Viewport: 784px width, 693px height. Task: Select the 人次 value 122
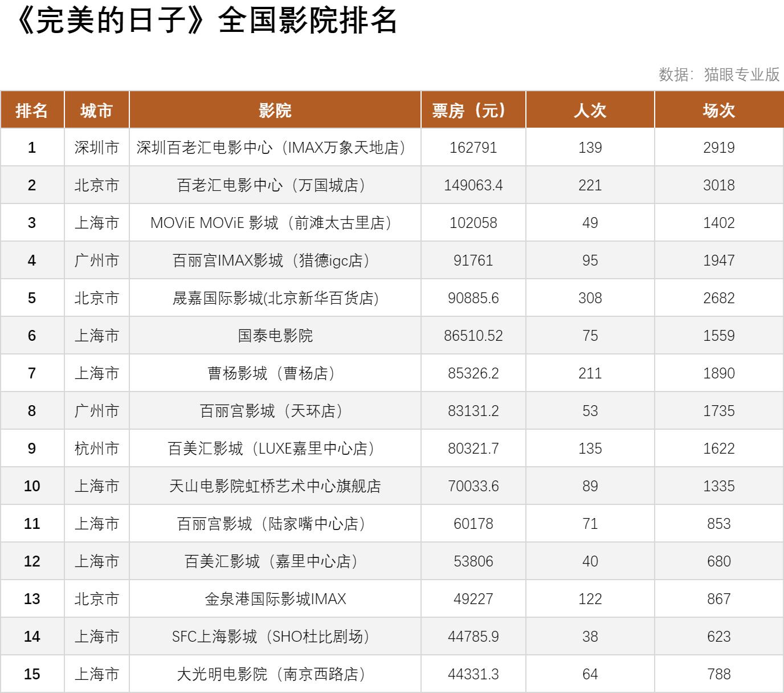coord(590,599)
